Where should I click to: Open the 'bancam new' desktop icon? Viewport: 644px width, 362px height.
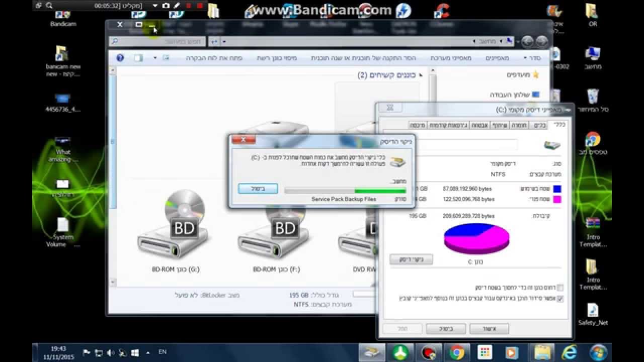pos(63,61)
